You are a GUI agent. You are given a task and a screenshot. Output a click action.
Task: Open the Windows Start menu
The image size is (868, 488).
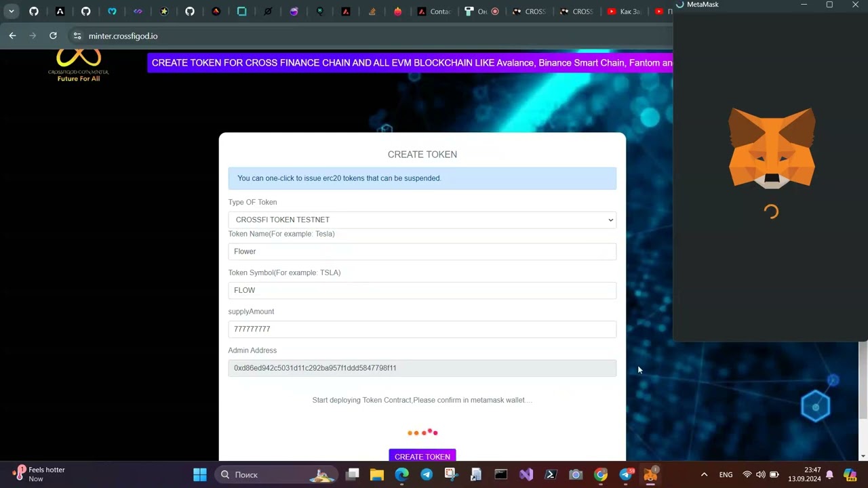200,474
